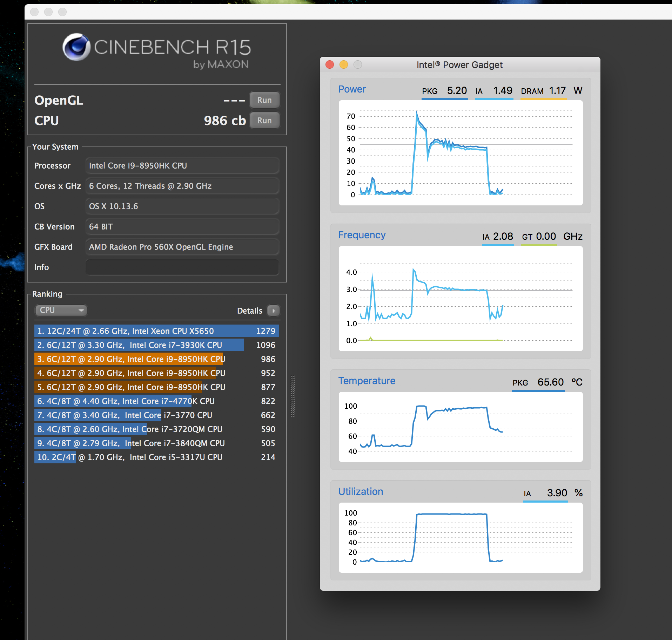Click the Cores x GHz field
672x640 pixels.
182,186
